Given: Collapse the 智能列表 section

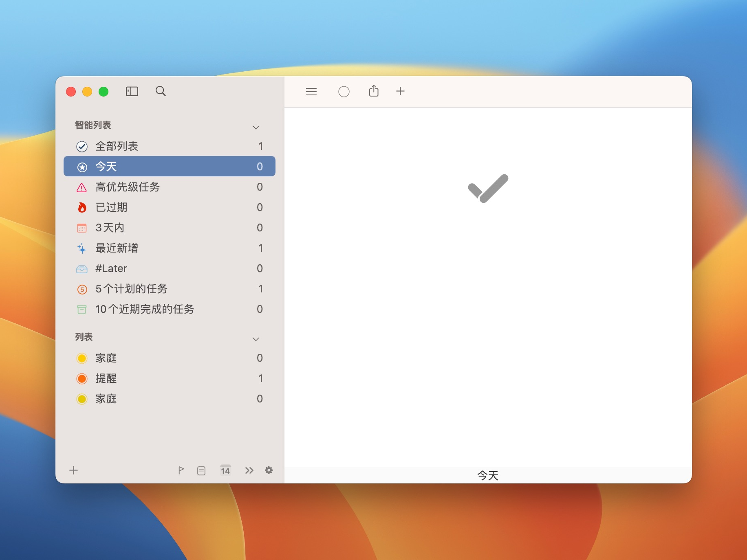Looking at the screenshot, I should [256, 127].
